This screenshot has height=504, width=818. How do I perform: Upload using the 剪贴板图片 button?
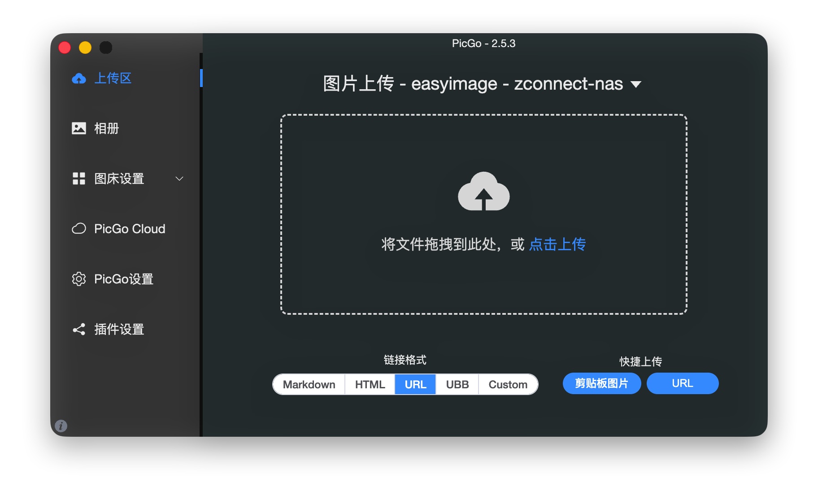pyautogui.click(x=602, y=383)
